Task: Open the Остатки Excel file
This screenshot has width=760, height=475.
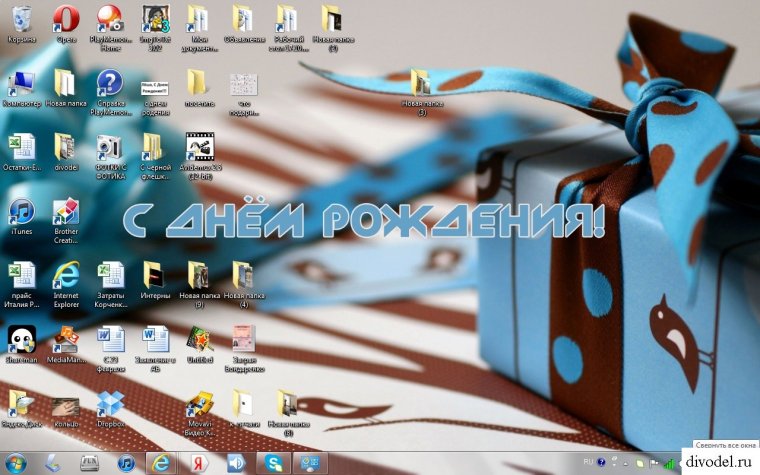Action: (x=21, y=147)
